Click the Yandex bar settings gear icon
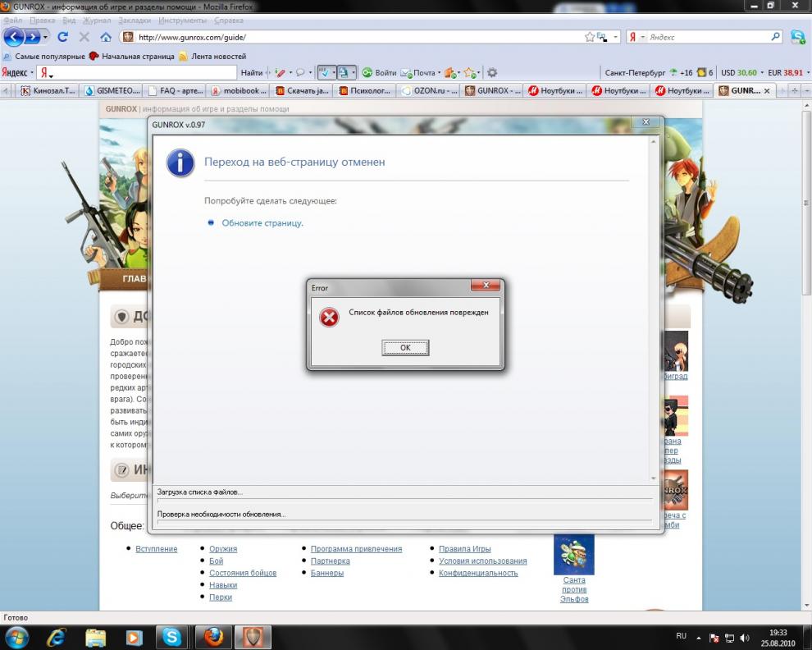Viewport: 812px width, 650px height. tap(492, 72)
